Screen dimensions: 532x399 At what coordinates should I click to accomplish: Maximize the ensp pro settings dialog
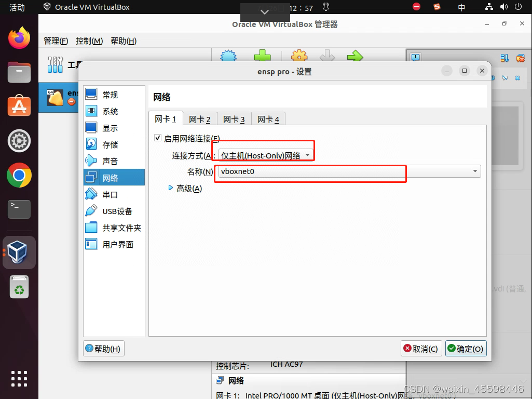click(x=464, y=71)
